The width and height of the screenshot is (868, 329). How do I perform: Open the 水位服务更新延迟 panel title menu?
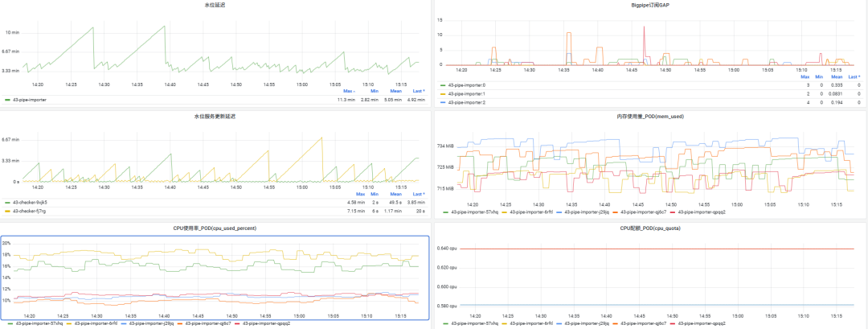pos(215,117)
